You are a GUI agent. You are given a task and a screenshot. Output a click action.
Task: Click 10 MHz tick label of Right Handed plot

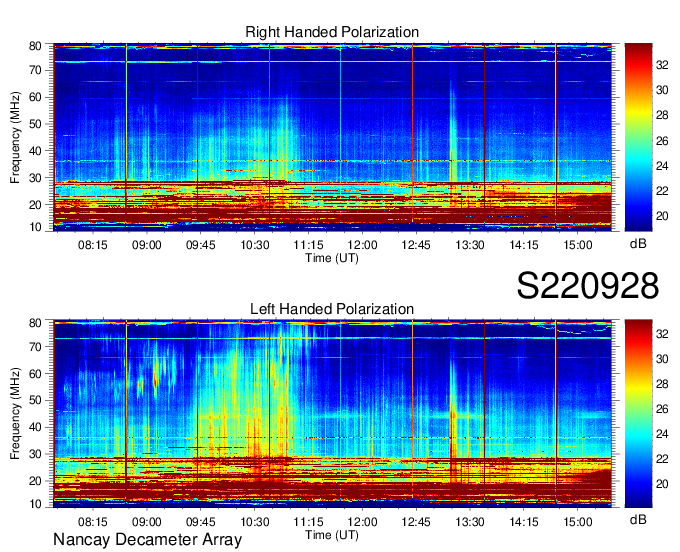(35, 227)
